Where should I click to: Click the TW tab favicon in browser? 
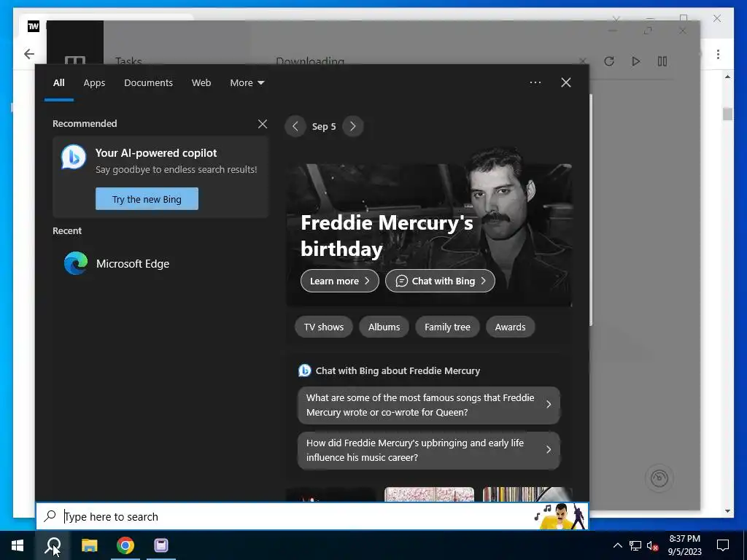(x=34, y=26)
